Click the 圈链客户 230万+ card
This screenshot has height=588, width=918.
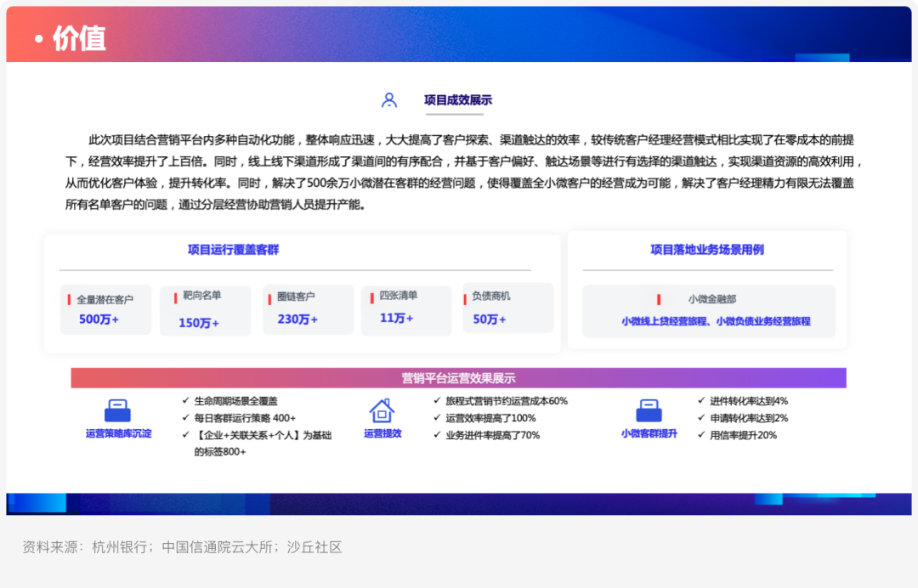(x=309, y=309)
